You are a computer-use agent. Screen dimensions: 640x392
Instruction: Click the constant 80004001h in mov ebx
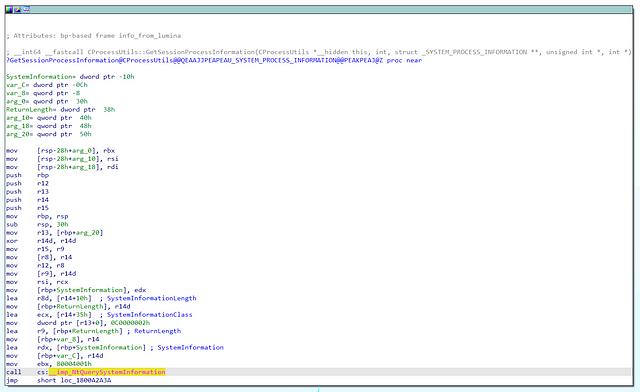coord(74,364)
